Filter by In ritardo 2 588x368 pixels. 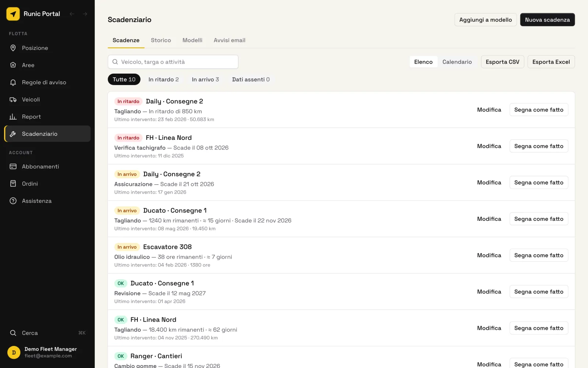click(164, 79)
